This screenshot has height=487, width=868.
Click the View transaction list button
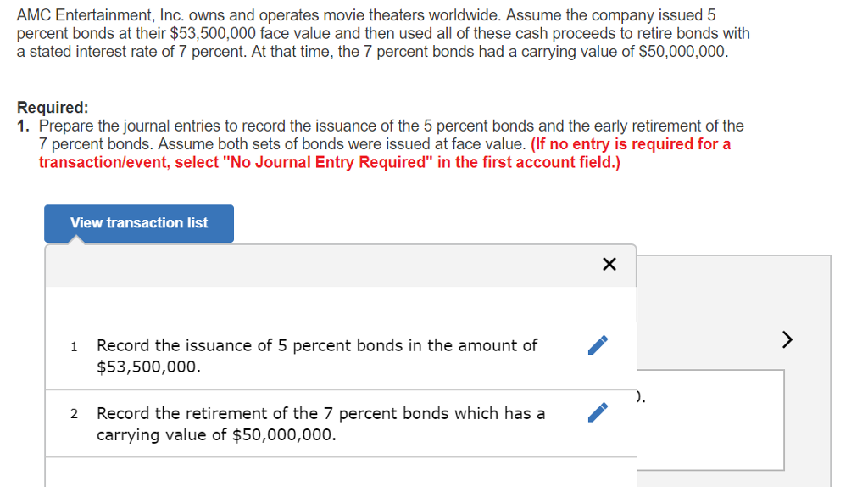point(139,223)
